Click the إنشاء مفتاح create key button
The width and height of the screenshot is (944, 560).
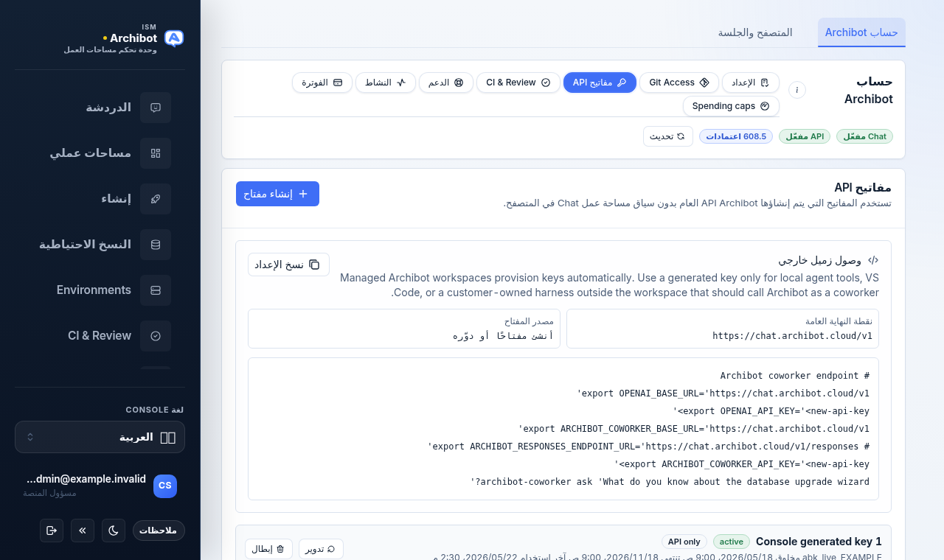click(277, 194)
